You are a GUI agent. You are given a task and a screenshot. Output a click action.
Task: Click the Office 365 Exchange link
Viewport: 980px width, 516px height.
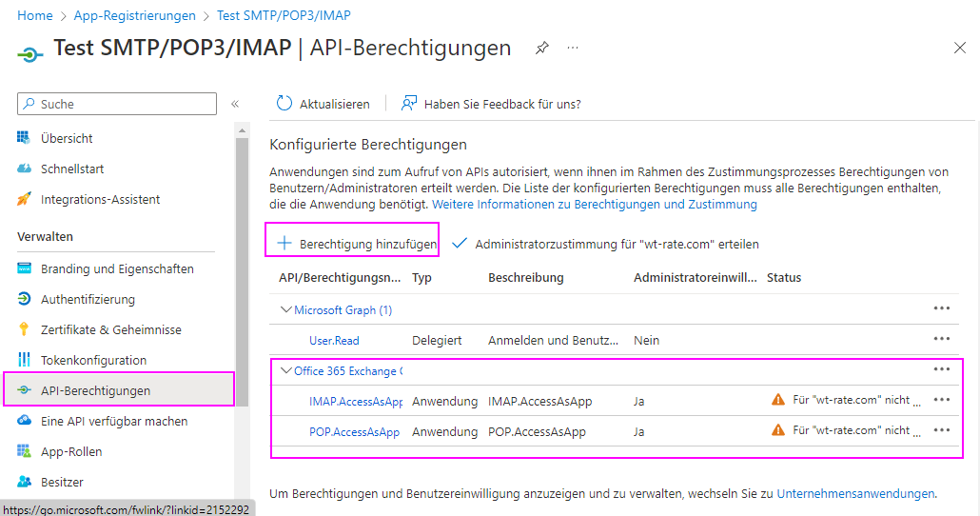[348, 371]
